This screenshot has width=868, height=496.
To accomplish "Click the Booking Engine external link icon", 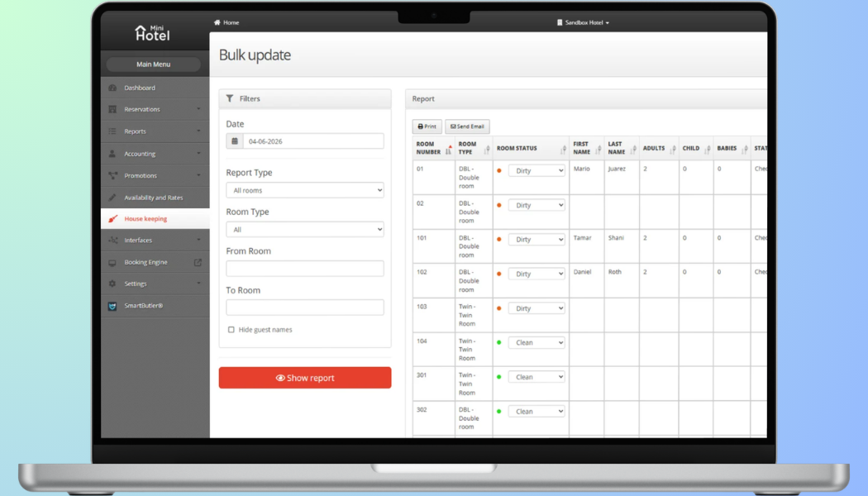I will tap(198, 262).
